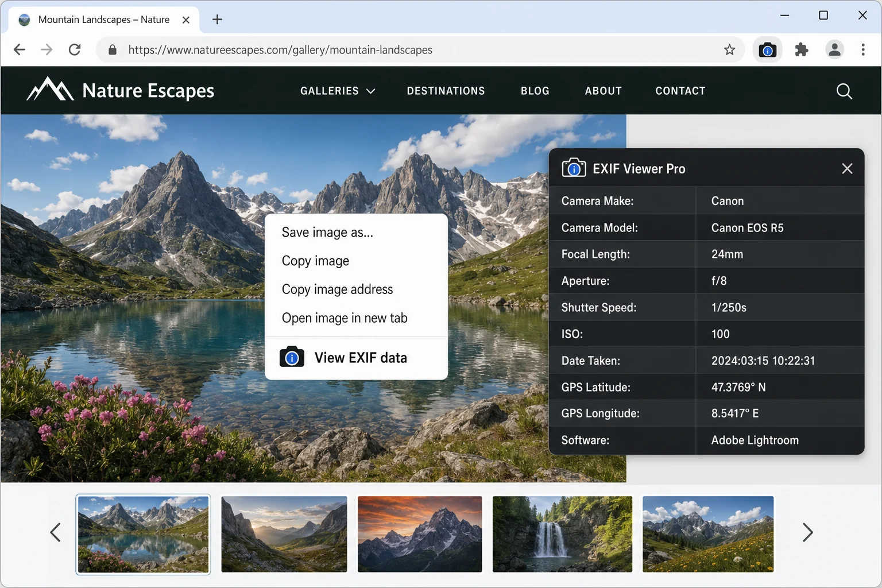882x588 pixels.
Task: Expand the GALLERIES dropdown chevron
Action: [371, 91]
